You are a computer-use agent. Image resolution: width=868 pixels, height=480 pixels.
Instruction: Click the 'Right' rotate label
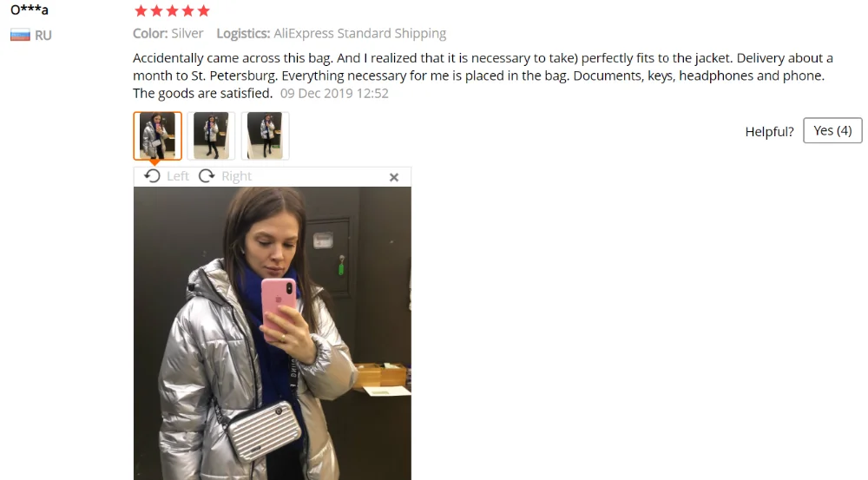click(236, 176)
